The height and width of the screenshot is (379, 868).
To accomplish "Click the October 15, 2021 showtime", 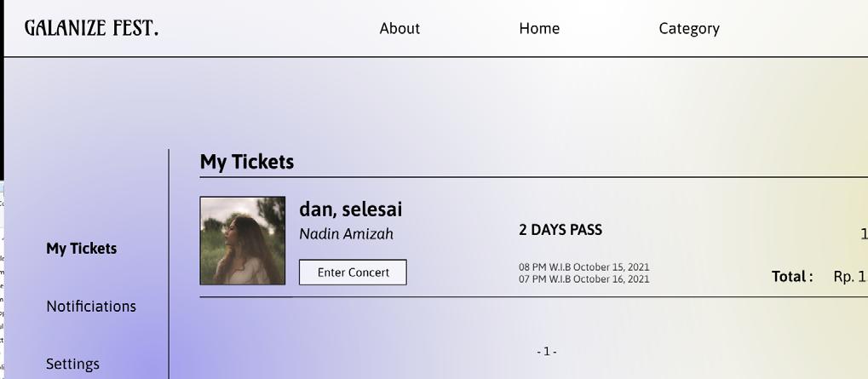I will pyautogui.click(x=584, y=267).
